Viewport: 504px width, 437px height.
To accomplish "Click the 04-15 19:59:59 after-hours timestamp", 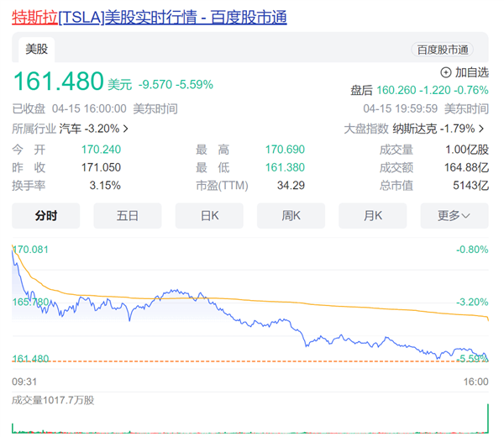I will coord(400,108).
